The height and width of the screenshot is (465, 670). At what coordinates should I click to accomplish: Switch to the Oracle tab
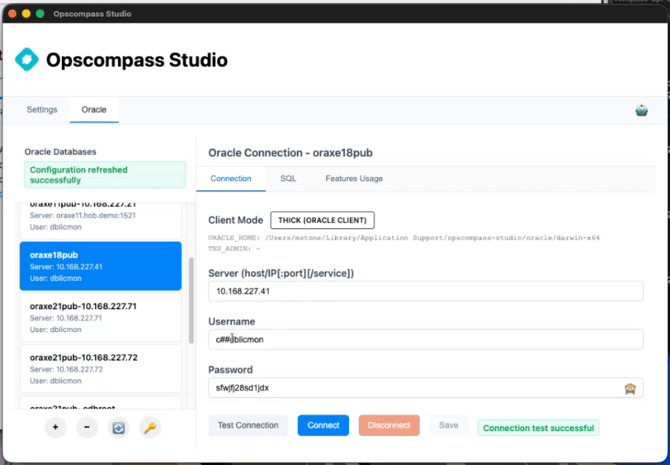[x=94, y=109]
